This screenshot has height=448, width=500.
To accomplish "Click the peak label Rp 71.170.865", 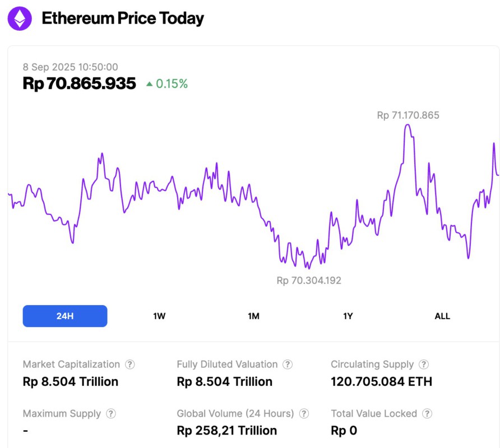I will (x=408, y=115).
